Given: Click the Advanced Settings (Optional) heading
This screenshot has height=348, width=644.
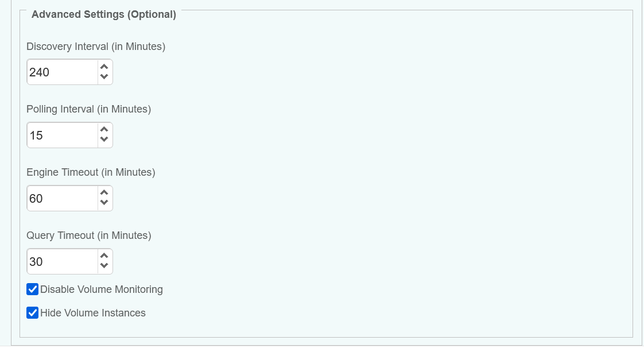Looking at the screenshot, I should pyautogui.click(x=103, y=14).
